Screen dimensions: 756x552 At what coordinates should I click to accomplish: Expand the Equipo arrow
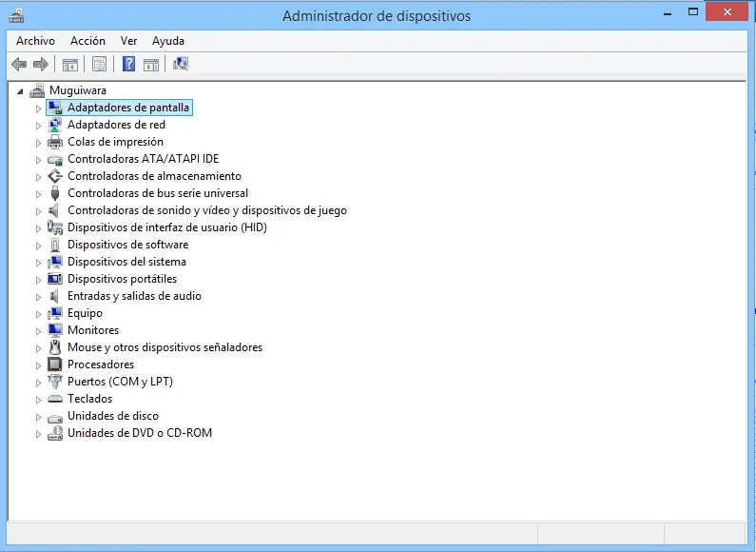[38, 314]
